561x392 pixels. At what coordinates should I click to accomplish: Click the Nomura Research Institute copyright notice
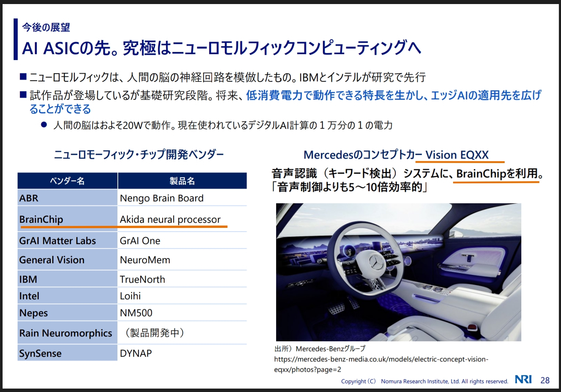(x=424, y=381)
